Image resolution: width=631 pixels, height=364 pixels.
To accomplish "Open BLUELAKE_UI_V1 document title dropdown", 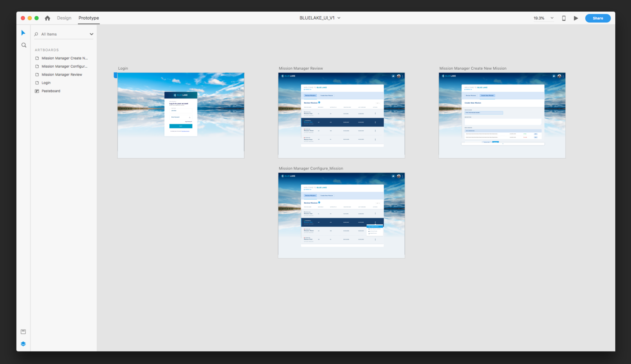I will [x=339, y=18].
